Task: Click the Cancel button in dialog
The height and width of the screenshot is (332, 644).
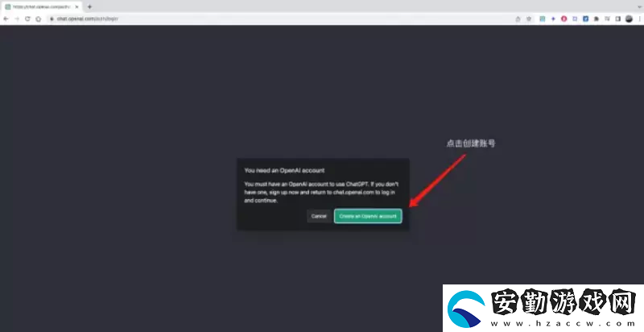Action: pos(319,216)
